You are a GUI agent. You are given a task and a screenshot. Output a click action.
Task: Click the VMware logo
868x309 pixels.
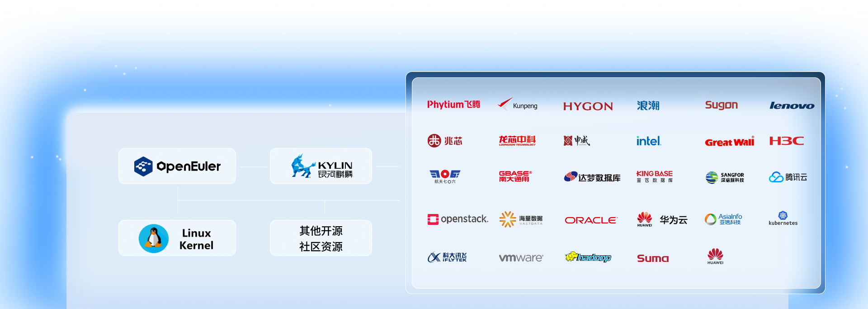[521, 257]
